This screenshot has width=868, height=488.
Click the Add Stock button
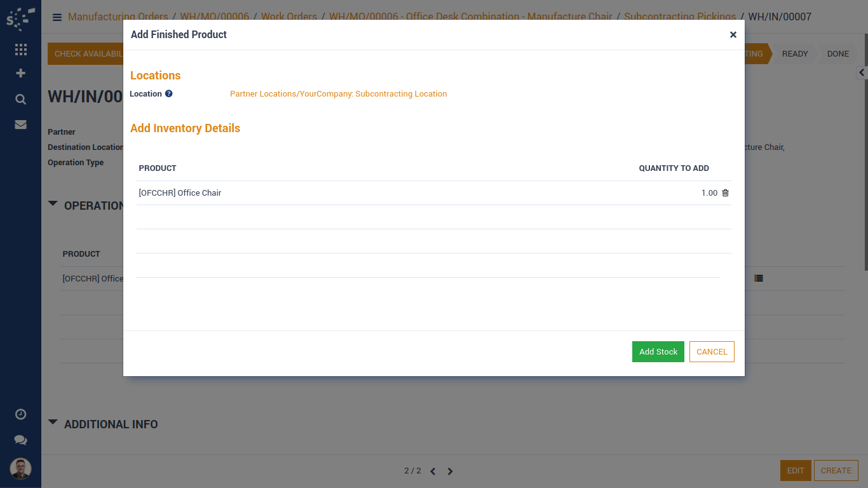point(658,352)
